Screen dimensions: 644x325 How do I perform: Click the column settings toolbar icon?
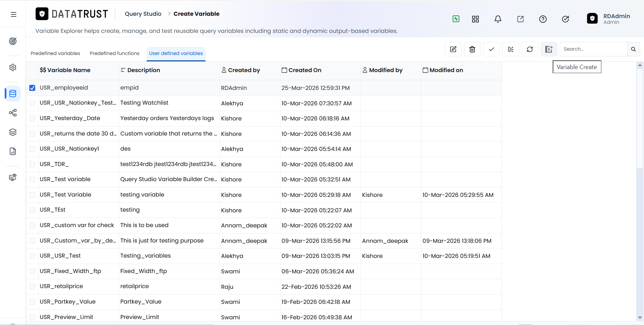[x=511, y=49]
